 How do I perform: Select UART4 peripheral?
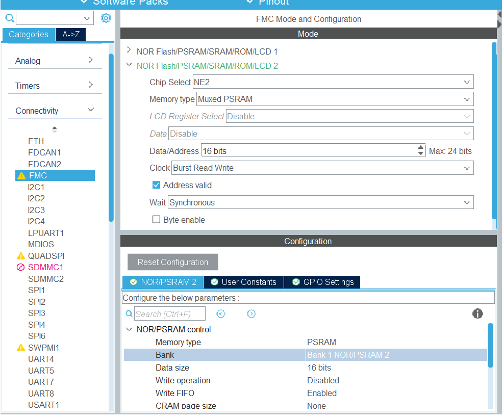pyautogui.click(x=41, y=359)
